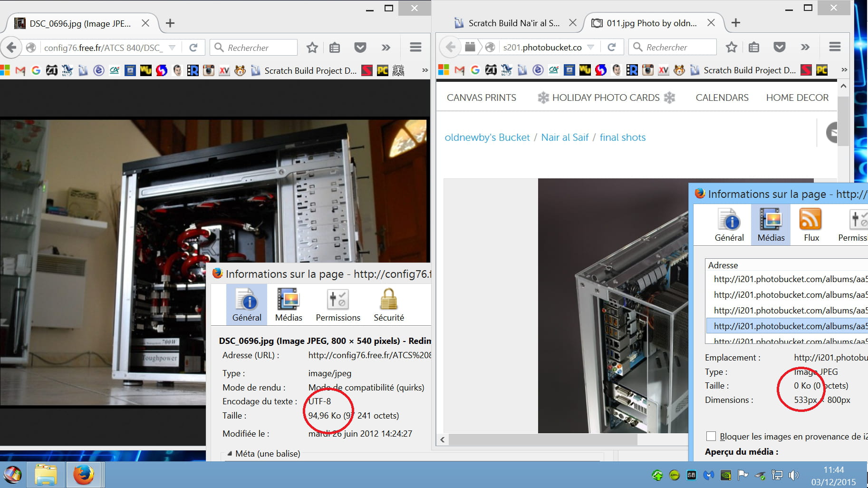Show more toolbar tools in DSC_0696.jpg window

coord(386,48)
